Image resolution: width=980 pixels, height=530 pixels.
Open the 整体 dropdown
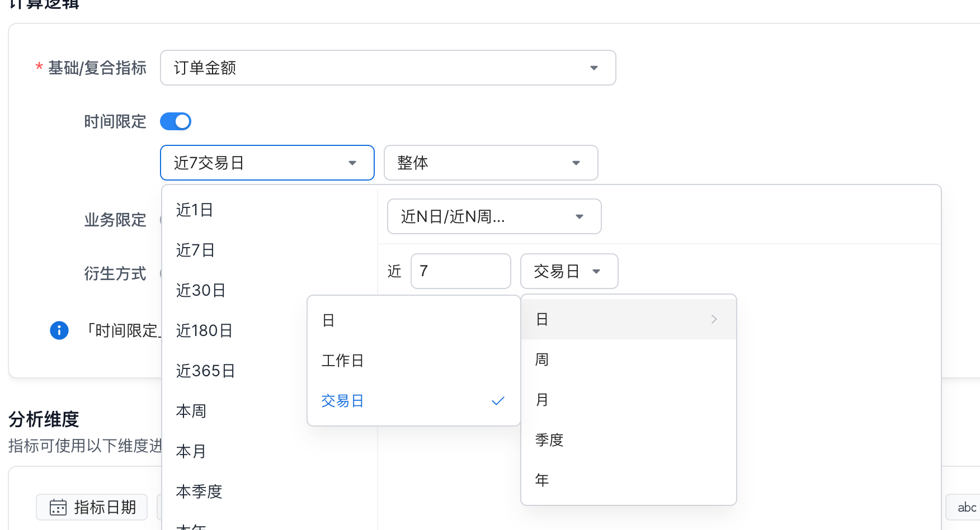(x=491, y=163)
